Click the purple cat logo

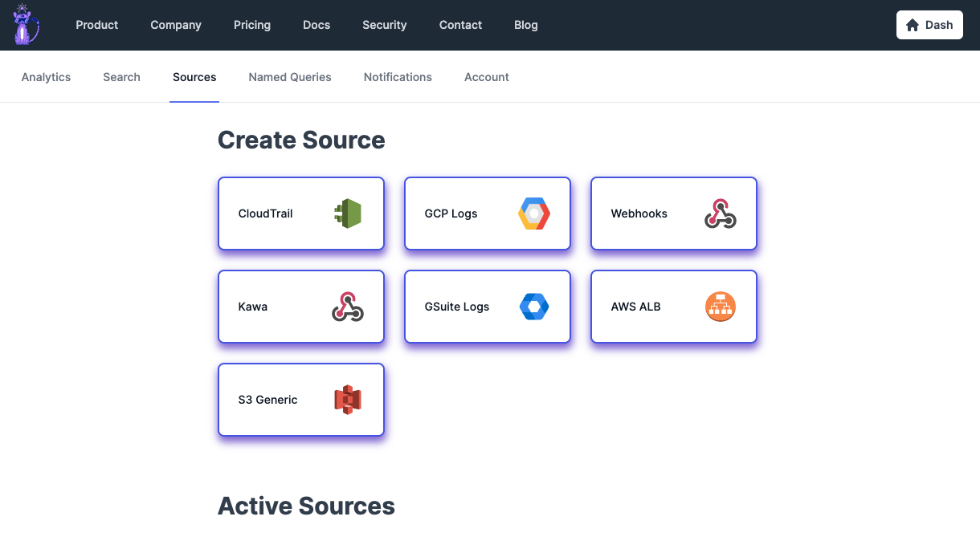pos(27,25)
